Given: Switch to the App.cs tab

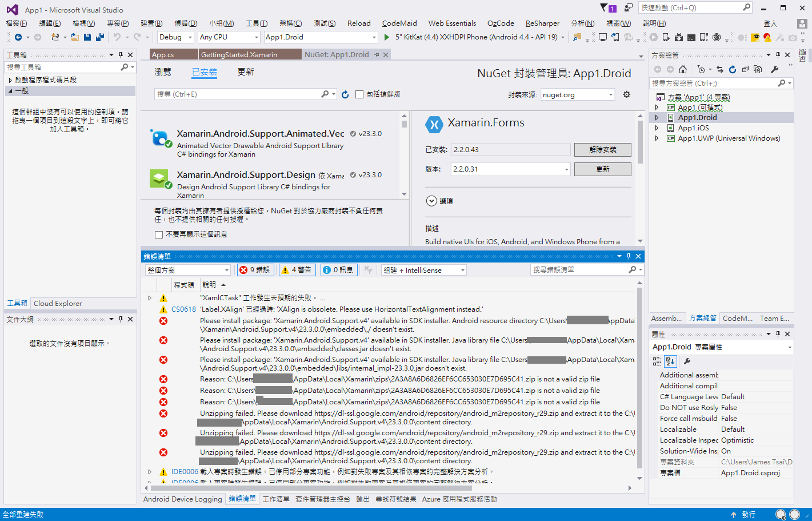Looking at the screenshot, I should [174, 55].
